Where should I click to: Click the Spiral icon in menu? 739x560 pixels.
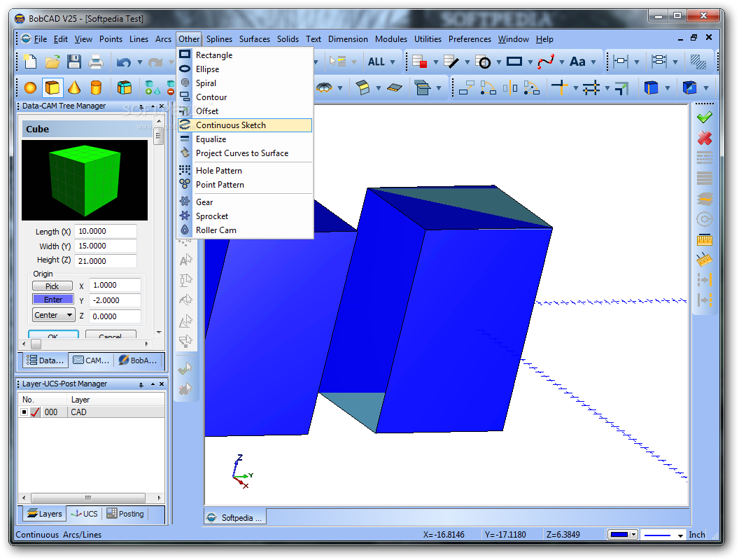click(x=185, y=83)
